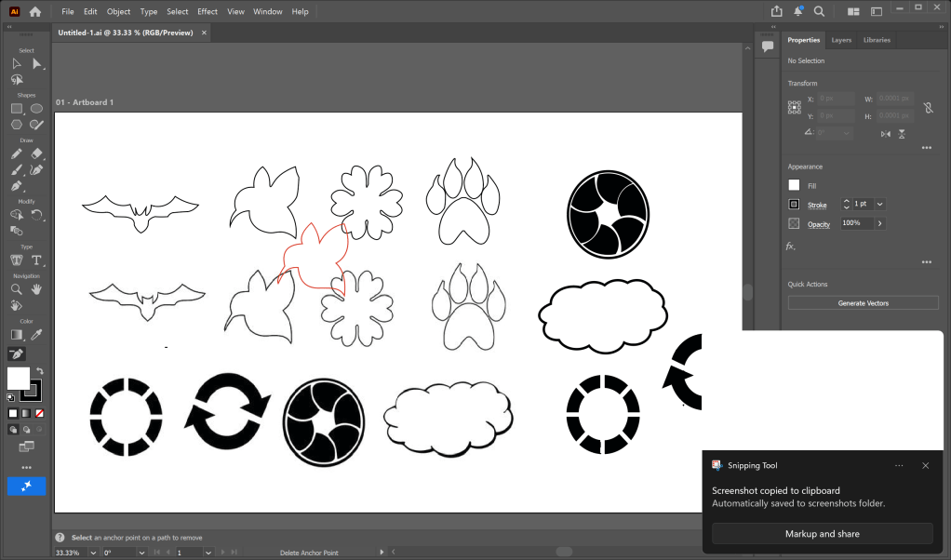Screen dimensions: 951x560
Task: Activate the Eyedropper tool
Action: click(x=36, y=334)
